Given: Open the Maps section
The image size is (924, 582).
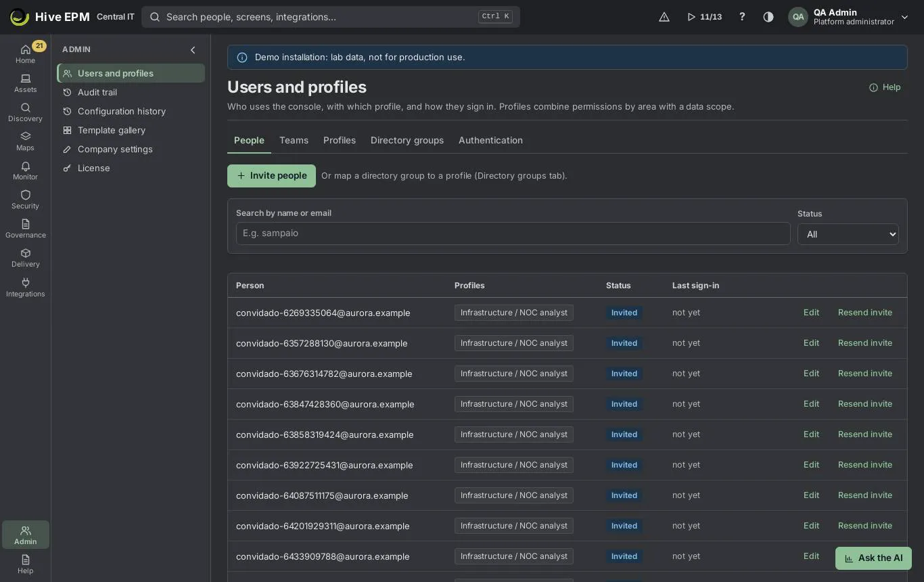Looking at the screenshot, I should click(x=25, y=141).
